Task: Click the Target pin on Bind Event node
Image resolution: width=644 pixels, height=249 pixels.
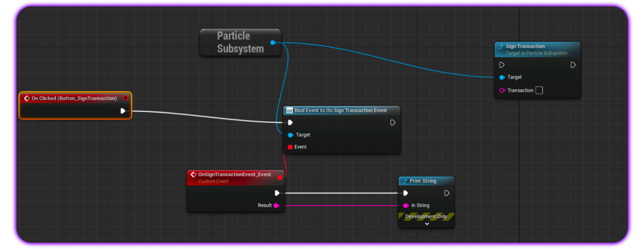Action: [x=290, y=135]
